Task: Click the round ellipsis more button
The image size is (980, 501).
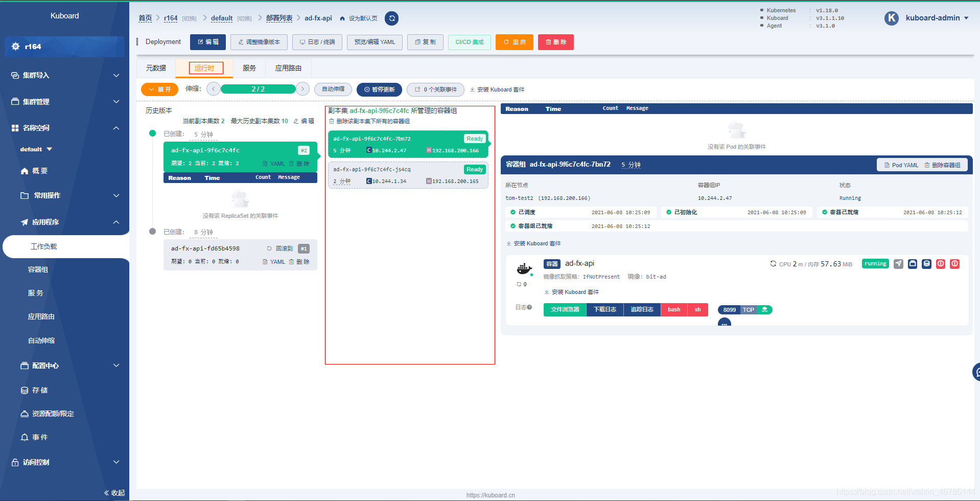Action: click(724, 323)
